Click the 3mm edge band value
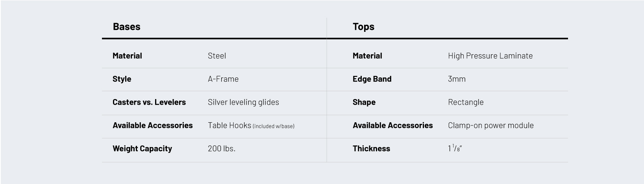This screenshot has height=184, width=644. pos(457,79)
